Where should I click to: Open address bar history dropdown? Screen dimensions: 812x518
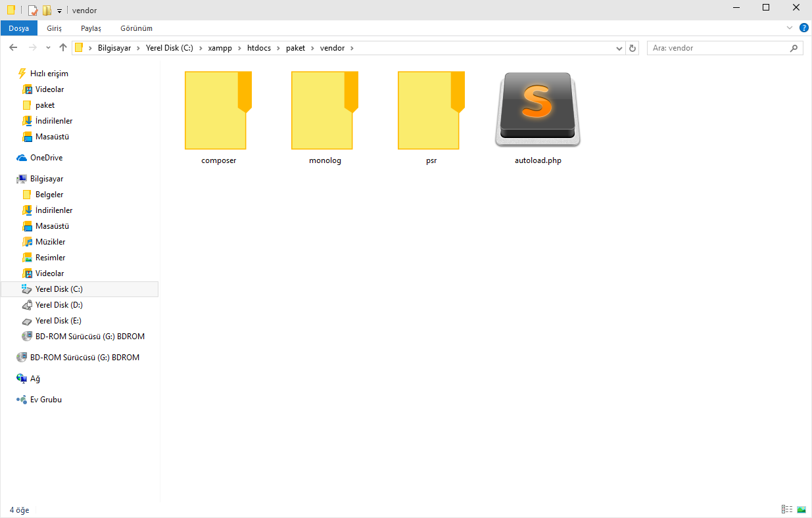(619, 48)
